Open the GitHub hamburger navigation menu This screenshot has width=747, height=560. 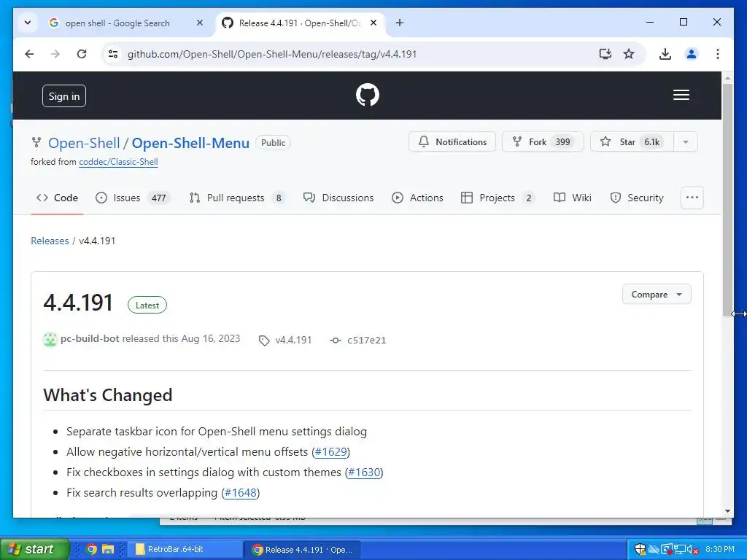[681, 95]
